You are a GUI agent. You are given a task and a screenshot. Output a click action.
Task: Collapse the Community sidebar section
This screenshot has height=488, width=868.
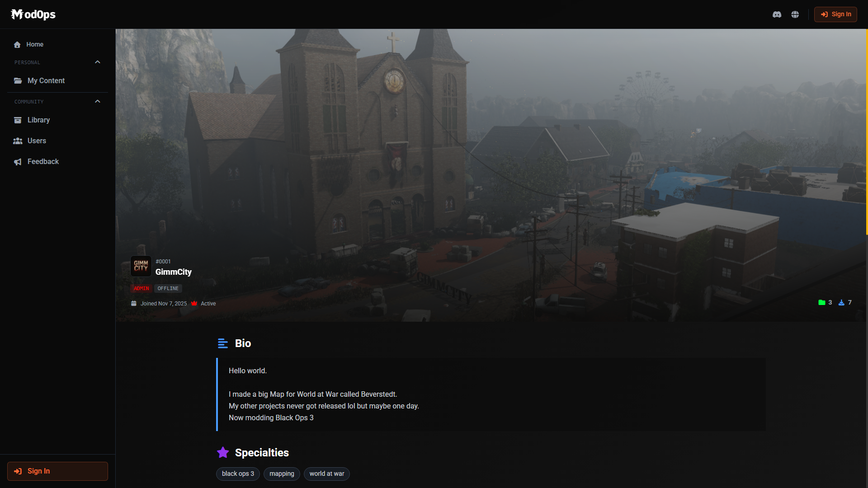point(97,102)
